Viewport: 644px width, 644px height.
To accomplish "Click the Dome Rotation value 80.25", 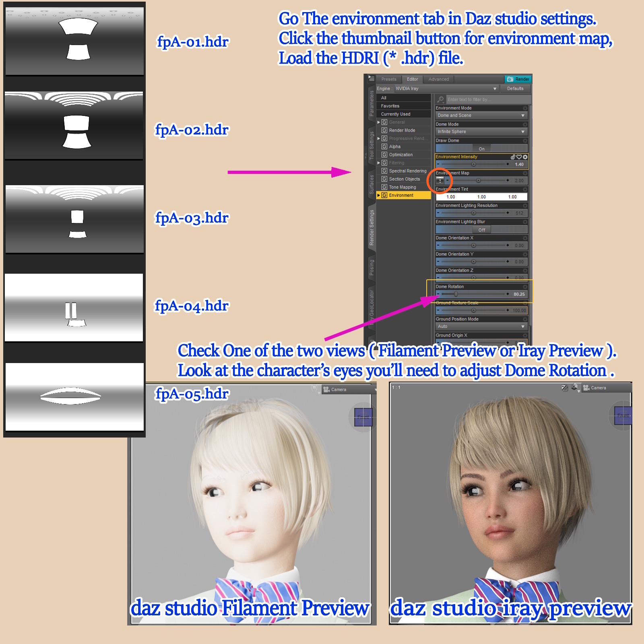I will [519, 294].
